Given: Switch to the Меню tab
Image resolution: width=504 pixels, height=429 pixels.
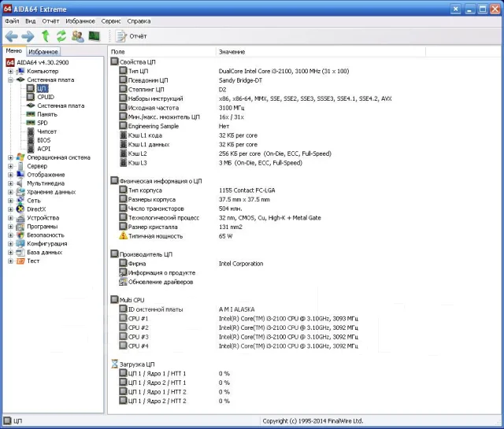Looking at the screenshot, I should pos(14,51).
